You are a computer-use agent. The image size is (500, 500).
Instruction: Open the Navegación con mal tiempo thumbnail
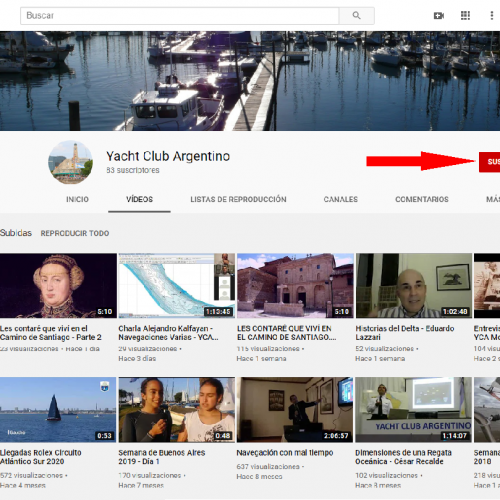[295, 410]
